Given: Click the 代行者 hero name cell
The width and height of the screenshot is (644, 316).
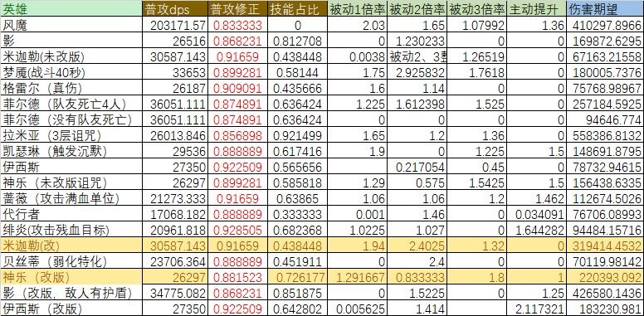Looking at the screenshot, I should pyautogui.click(x=71, y=214).
